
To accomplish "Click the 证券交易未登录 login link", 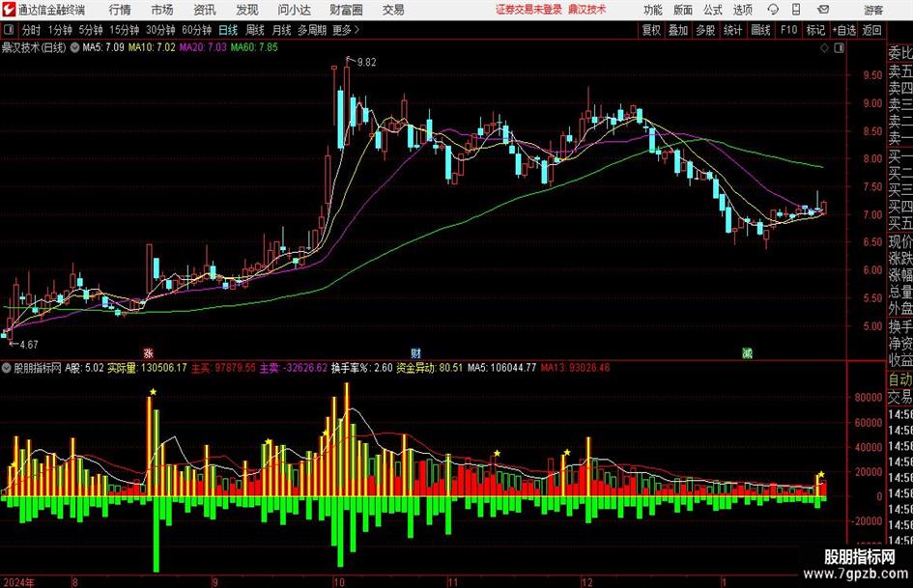I will pyautogui.click(x=528, y=10).
